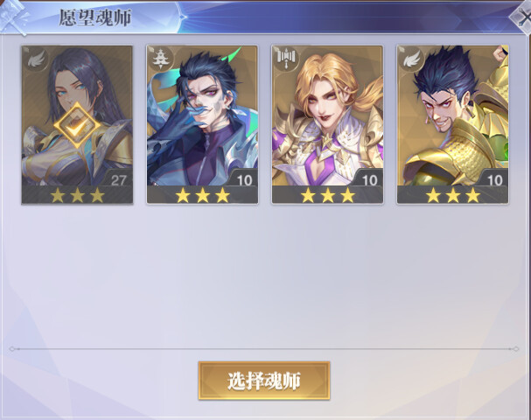Click the three-star rating under the dark-haired woman
The height and width of the screenshot is (420, 531).
coord(78,195)
